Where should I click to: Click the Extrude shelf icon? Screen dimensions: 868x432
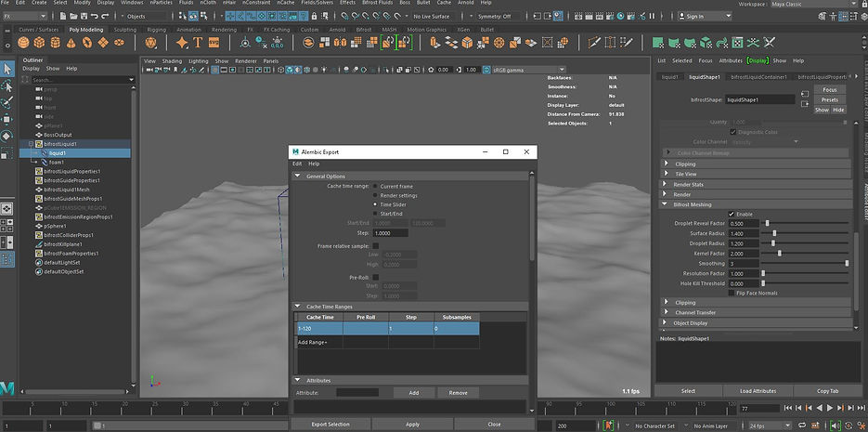pos(435,43)
